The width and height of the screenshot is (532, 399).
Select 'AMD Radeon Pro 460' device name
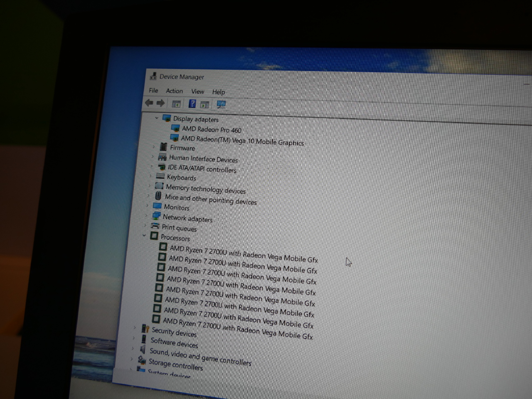[212, 130]
